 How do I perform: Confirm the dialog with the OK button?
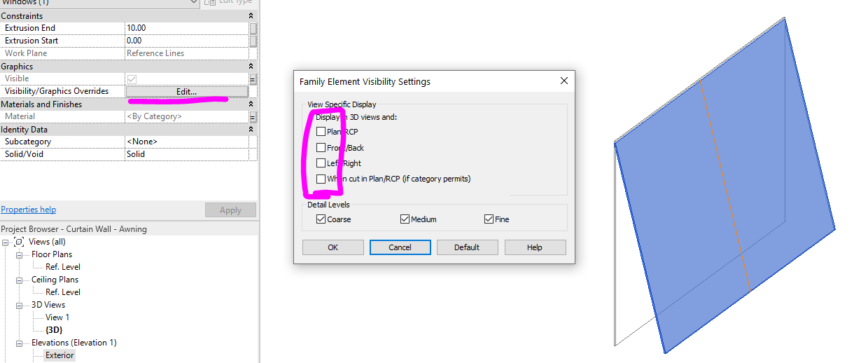tap(332, 247)
